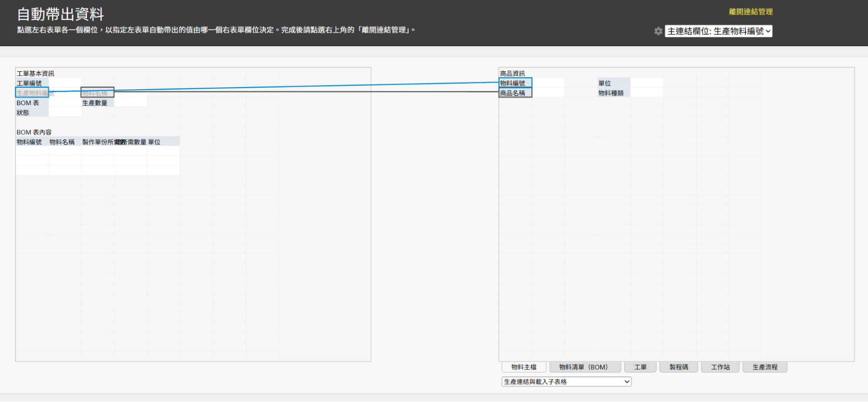Image resolution: width=868 pixels, height=402 pixels.
Task: Go to the 工作站 tab
Action: [x=720, y=367]
